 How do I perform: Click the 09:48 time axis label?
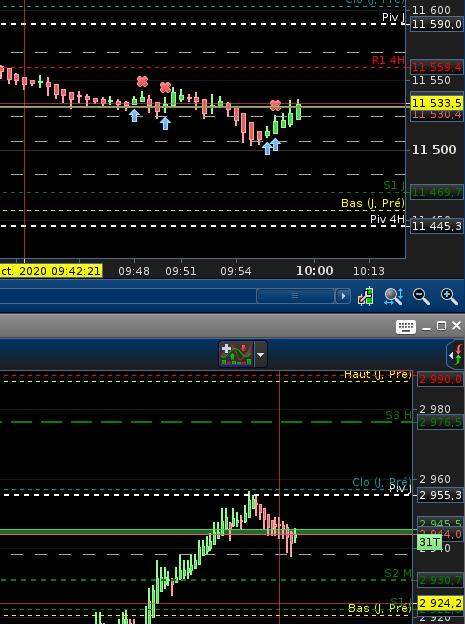pyautogui.click(x=134, y=271)
